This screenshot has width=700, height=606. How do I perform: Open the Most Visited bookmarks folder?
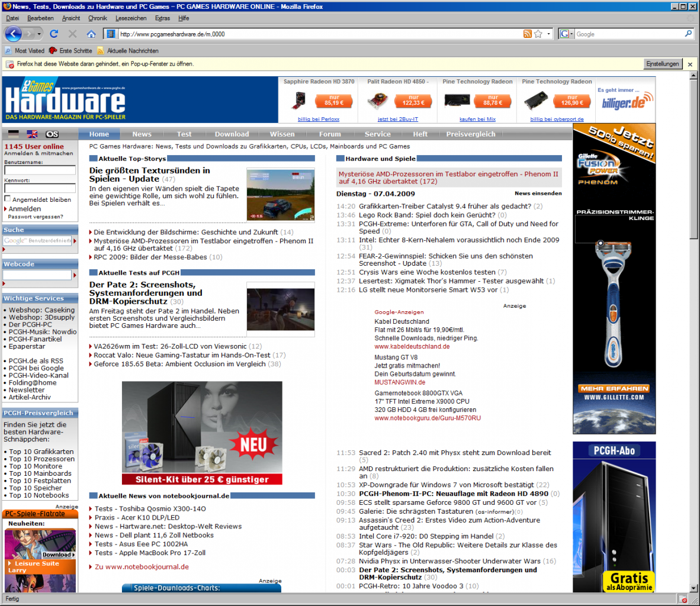tap(25, 51)
